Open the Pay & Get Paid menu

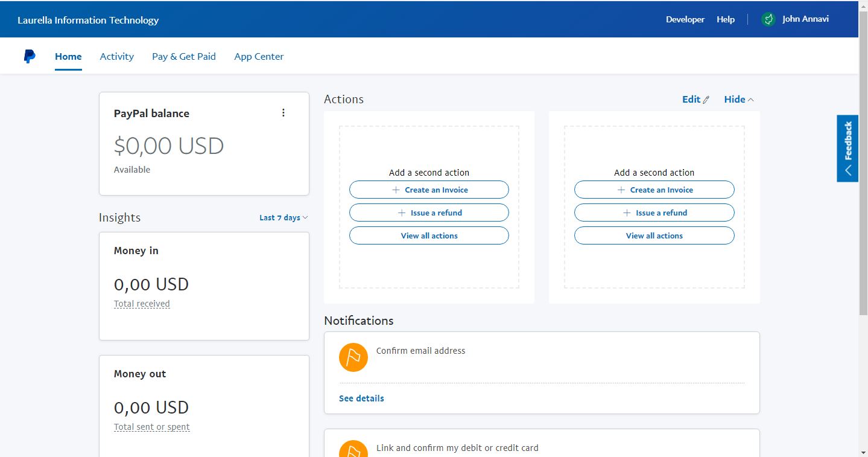tap(184, 56)
